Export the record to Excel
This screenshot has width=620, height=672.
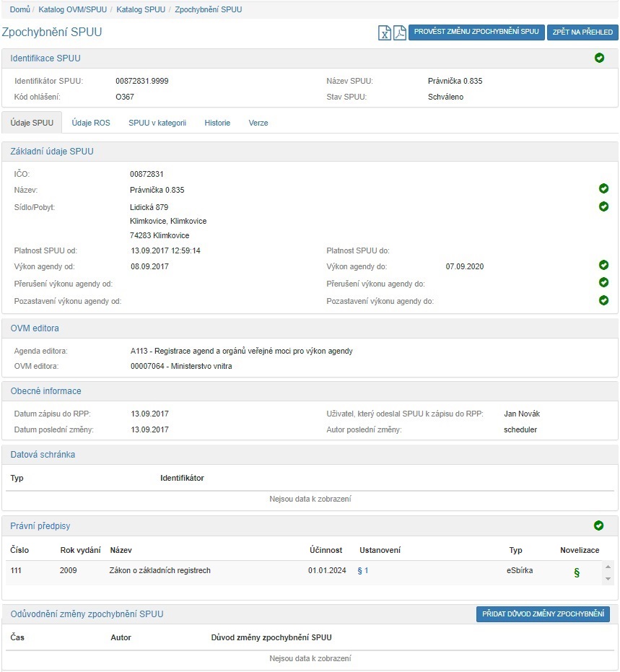[x=385, y=32]
